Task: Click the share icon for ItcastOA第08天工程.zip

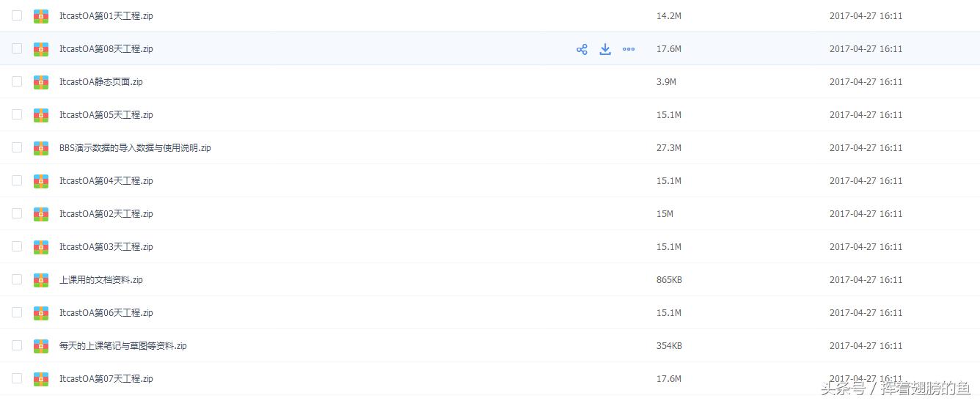Action: pyautogui.click(x=582, y=49)
